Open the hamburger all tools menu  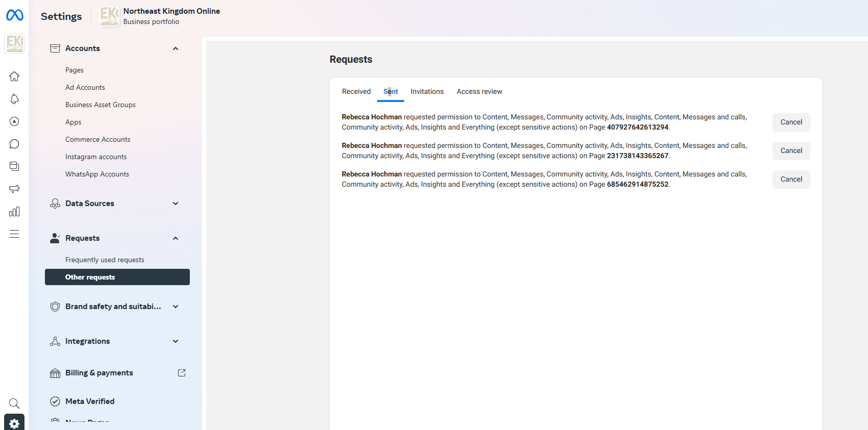pyautogui.click(x=14, y=234)
